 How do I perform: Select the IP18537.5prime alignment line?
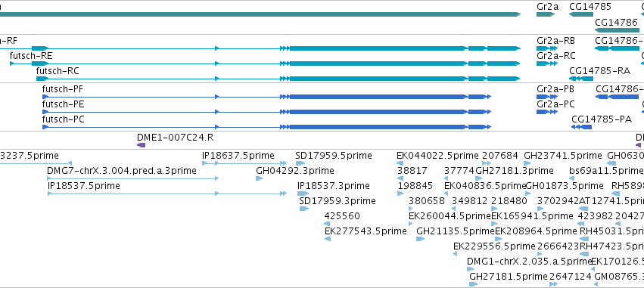[167, 194]
